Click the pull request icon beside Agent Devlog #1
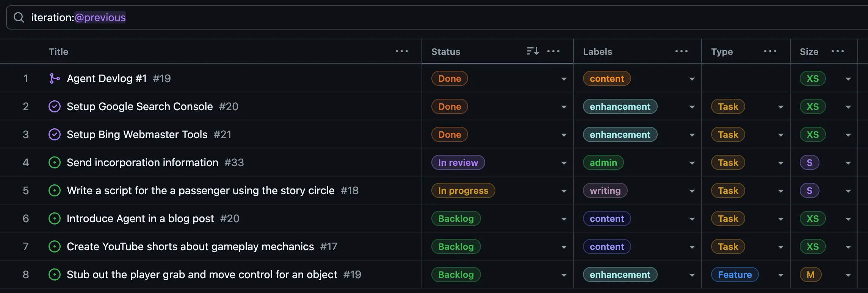Screen dimensions: 868x293 click(55, 78)
